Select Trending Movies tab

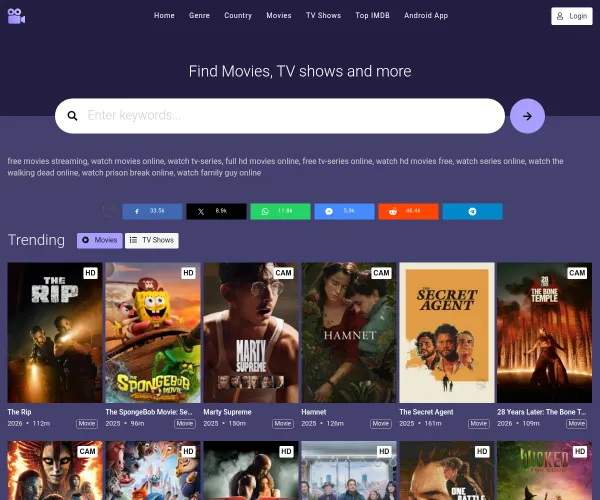tap(99, 240)
